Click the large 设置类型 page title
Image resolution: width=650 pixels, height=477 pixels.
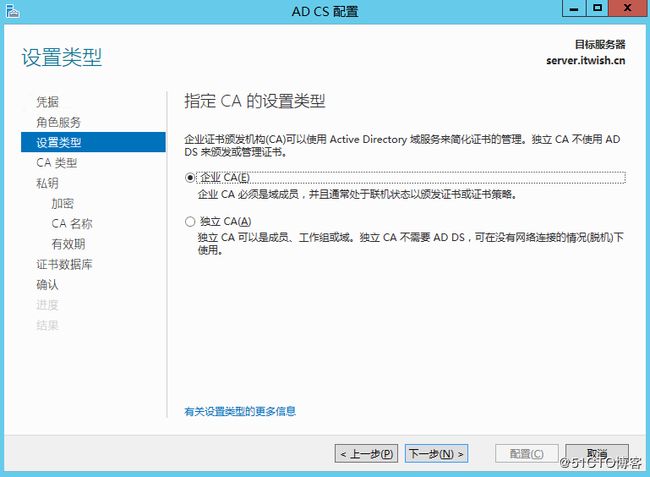(61, 57)
